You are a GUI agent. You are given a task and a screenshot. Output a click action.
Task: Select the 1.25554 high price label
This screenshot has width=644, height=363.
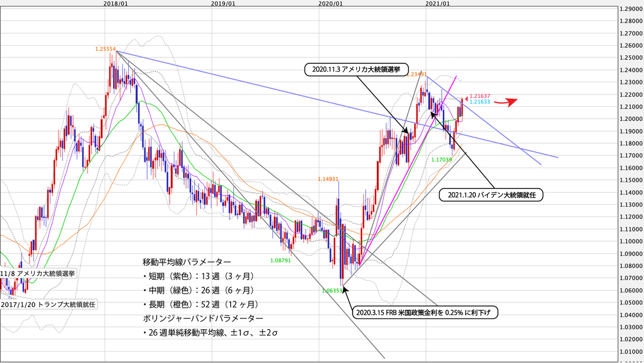[x=106, y=49]
